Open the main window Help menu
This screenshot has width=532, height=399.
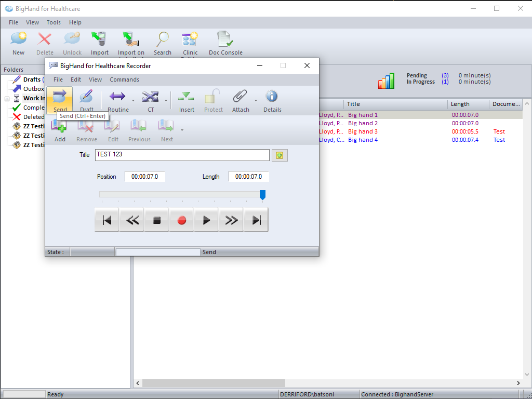(75, 22)
